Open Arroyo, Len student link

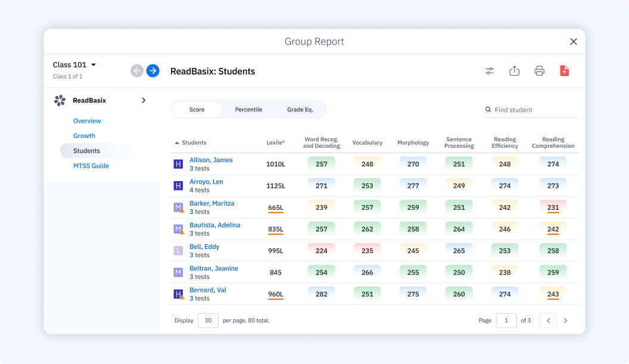(206, 181)
